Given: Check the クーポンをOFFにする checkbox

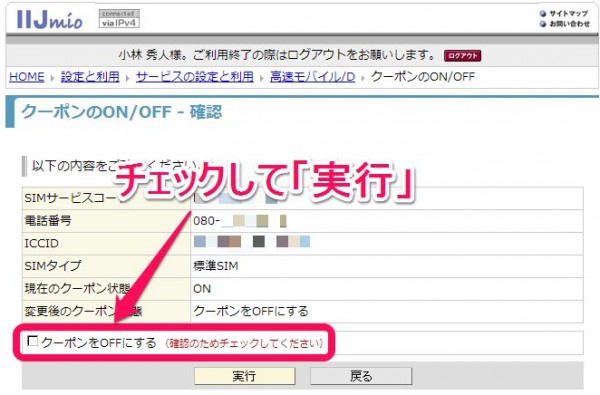Looking at the screenshot, I should click(33, 341).
